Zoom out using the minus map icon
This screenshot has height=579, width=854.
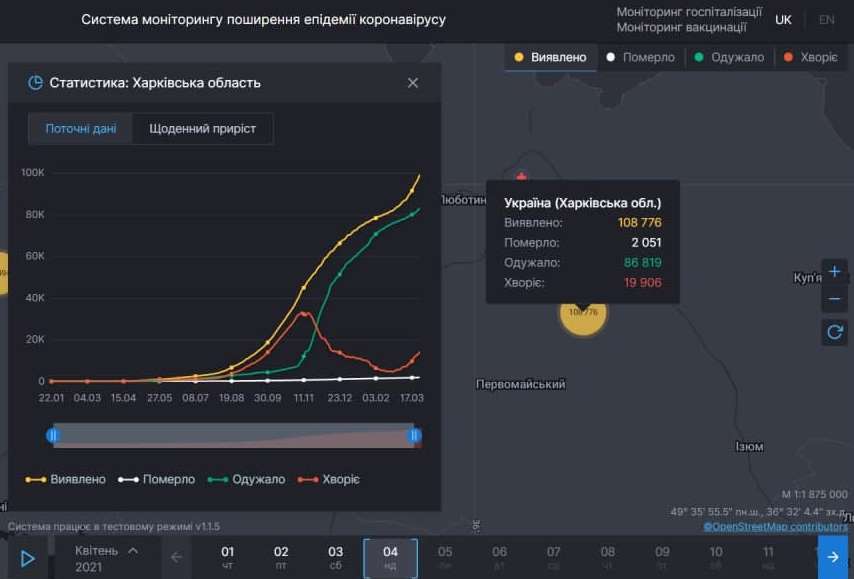tap(834, 298)
